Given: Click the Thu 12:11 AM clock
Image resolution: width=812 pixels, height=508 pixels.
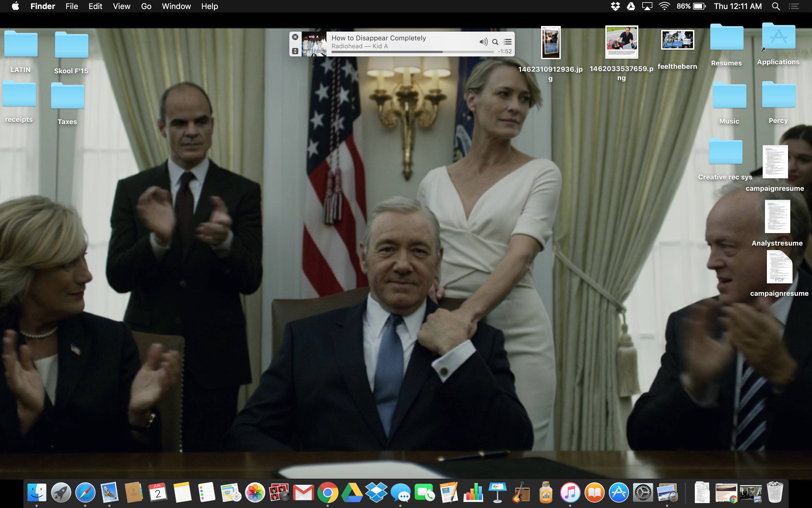Looking at the screenshot, I should coord(738,6).
